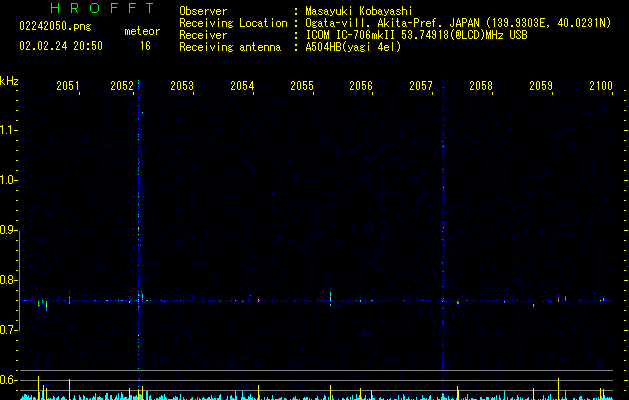Click time marker 2051
The height and width of the screenshot is (400, 629).
pyautogui.click(x=68, y=85)
